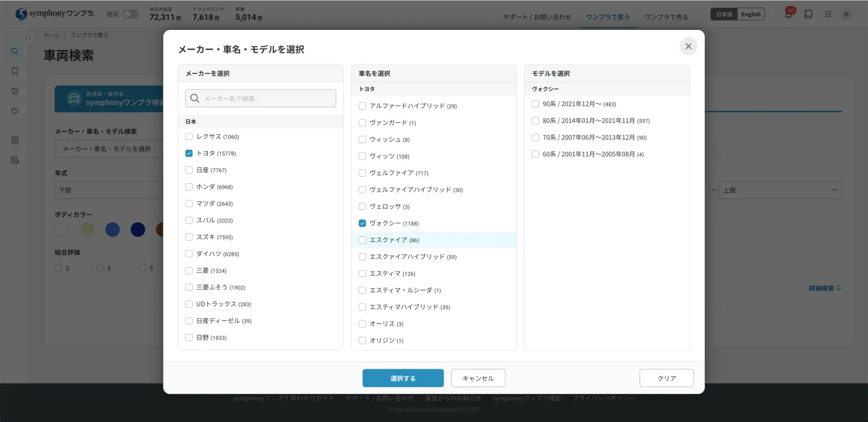
Task: Open the history sidebar icon
Action: [15, 91]
